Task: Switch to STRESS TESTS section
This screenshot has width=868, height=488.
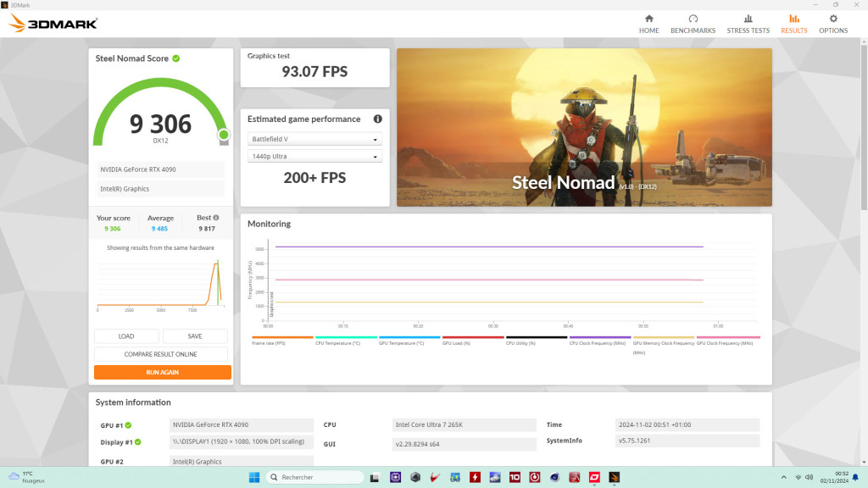Action: coord(748,25)
